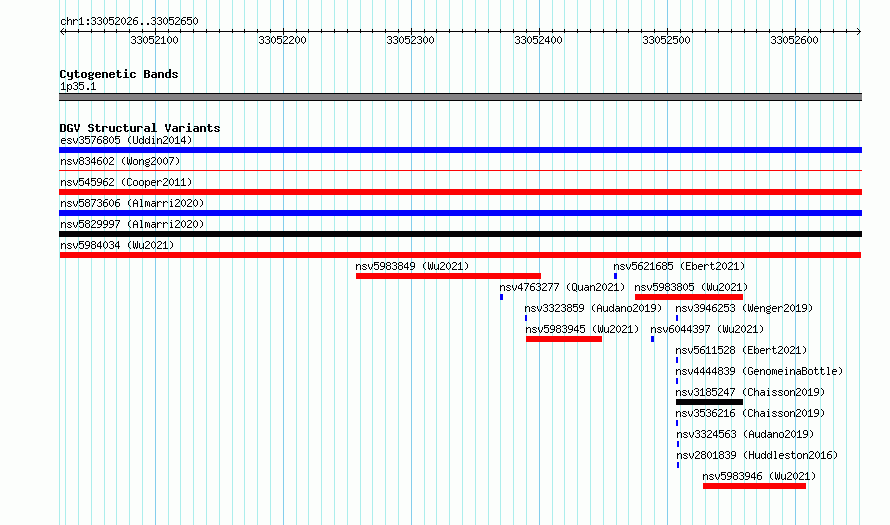890x525 pixels.
Task: Click the 33052200 ruler position
Action: click(x=282, y=40)
